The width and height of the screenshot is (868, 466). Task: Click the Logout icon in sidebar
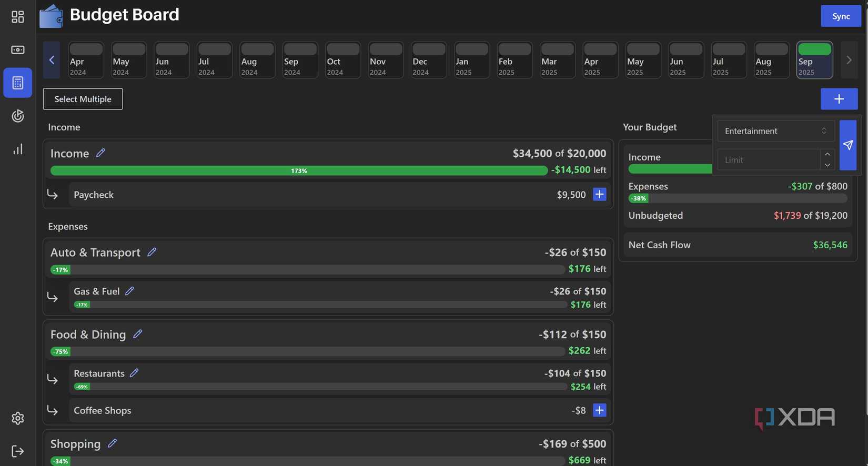tap(17, 451)
